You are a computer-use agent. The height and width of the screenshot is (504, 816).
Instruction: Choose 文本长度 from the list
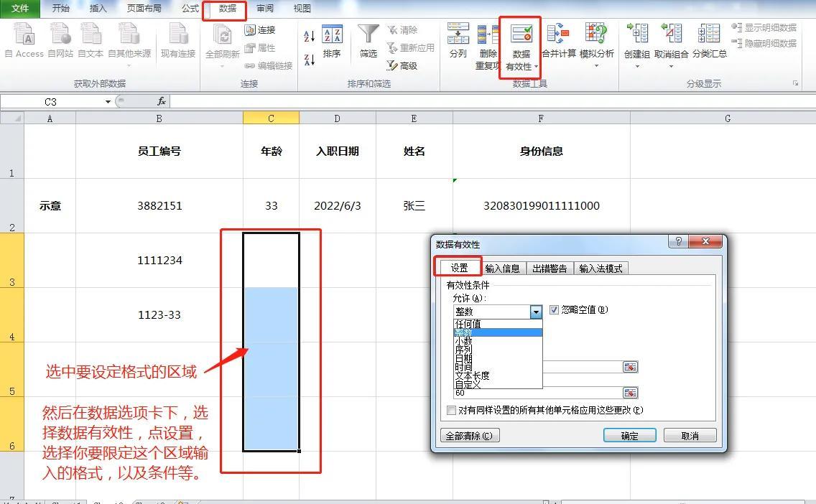pos(498,375)
